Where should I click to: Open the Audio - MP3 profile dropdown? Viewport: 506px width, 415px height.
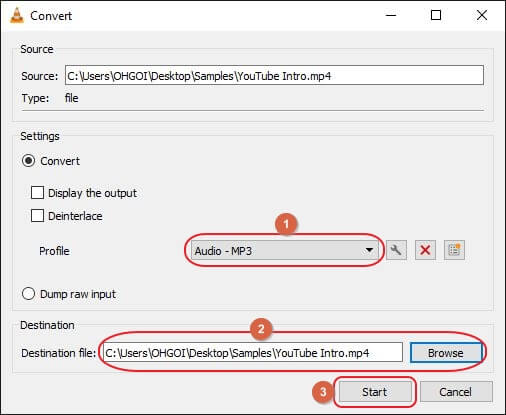click(285, 250)
